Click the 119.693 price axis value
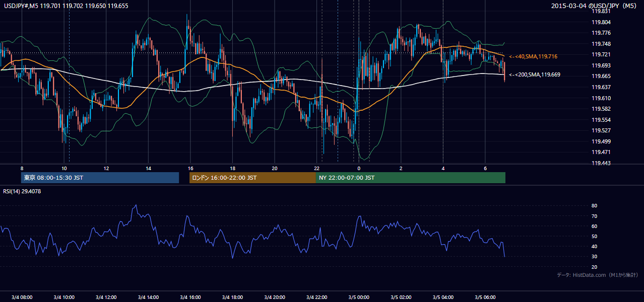 pyautogui.click(x=601, y=65)
